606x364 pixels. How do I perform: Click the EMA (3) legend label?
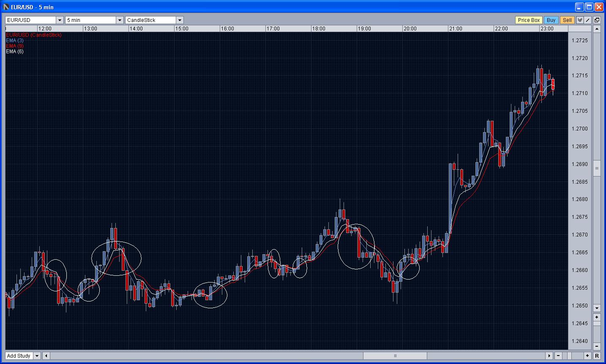[15, 41]
